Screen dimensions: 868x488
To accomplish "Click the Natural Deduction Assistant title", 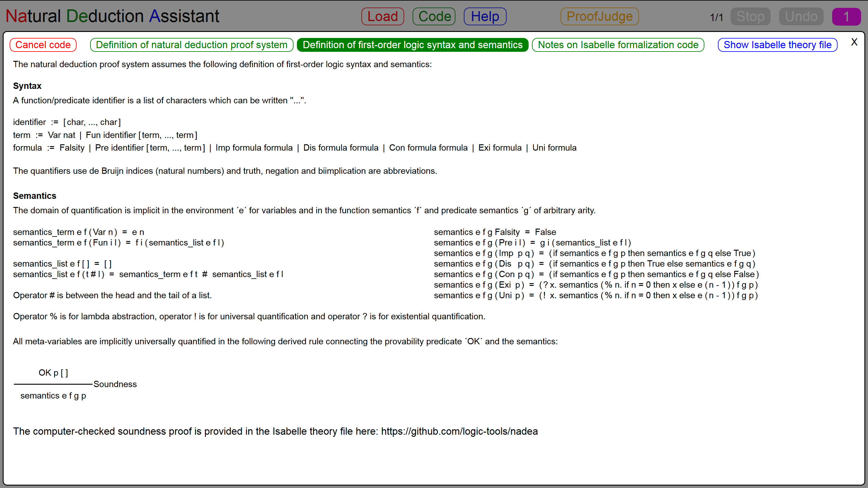I will [x=112, y=16].
